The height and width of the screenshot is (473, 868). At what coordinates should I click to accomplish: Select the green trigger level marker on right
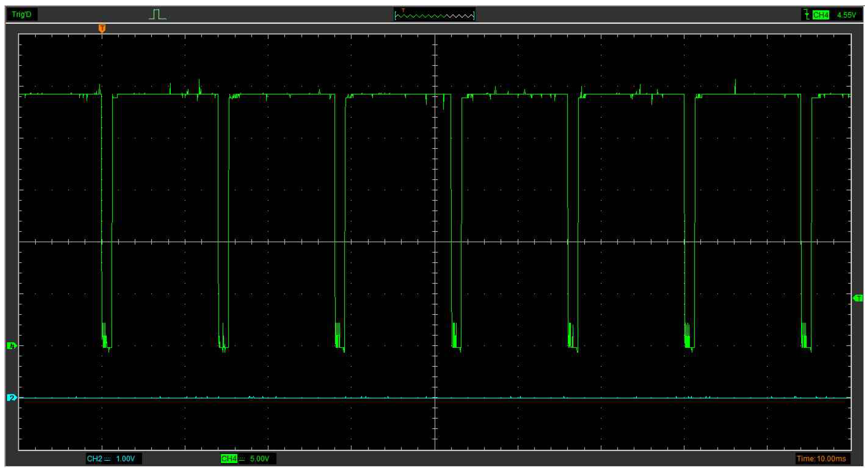click(858, 298)
